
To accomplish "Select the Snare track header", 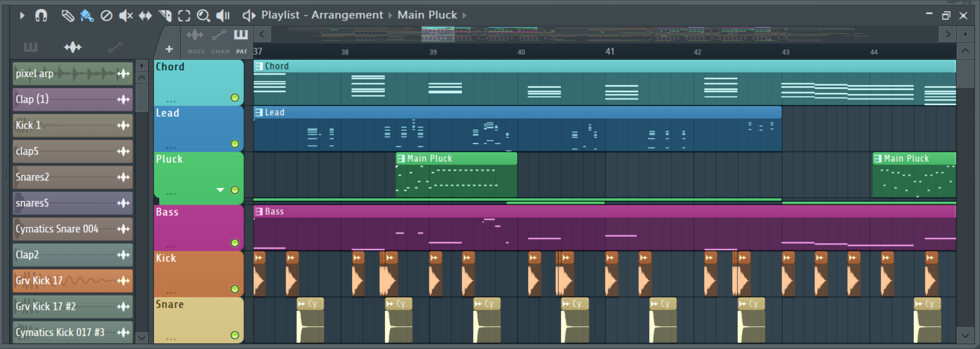I will (199, 320).
